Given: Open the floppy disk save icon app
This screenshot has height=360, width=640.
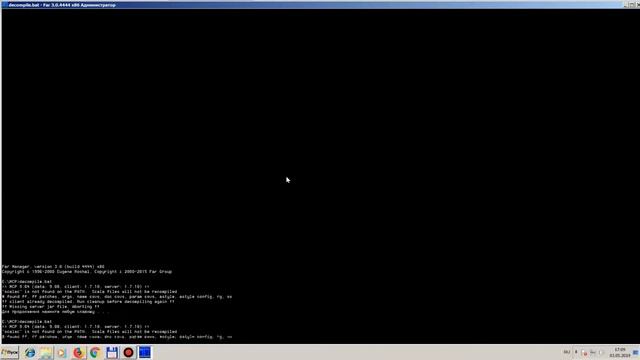Looking at the screenshot, I should coord(111,353).
